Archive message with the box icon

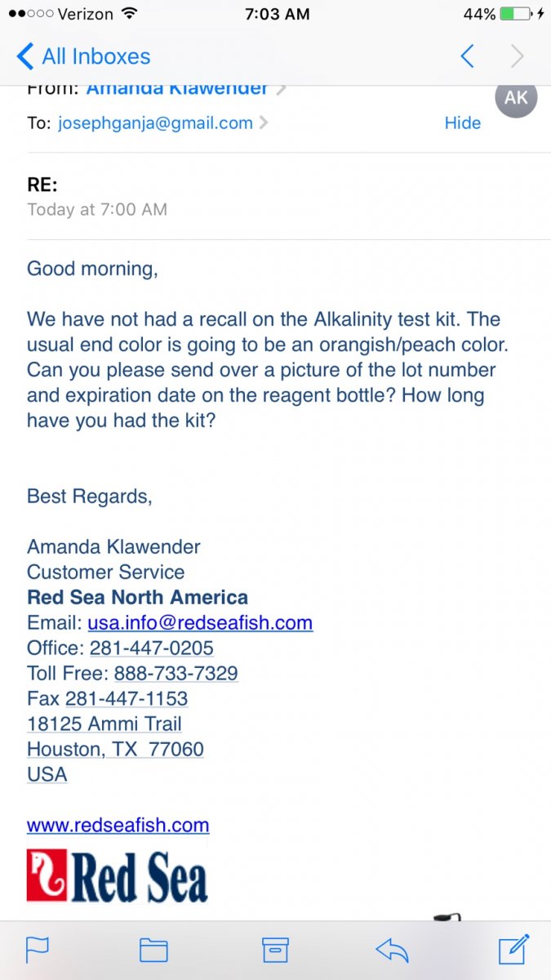pos(275,950)
